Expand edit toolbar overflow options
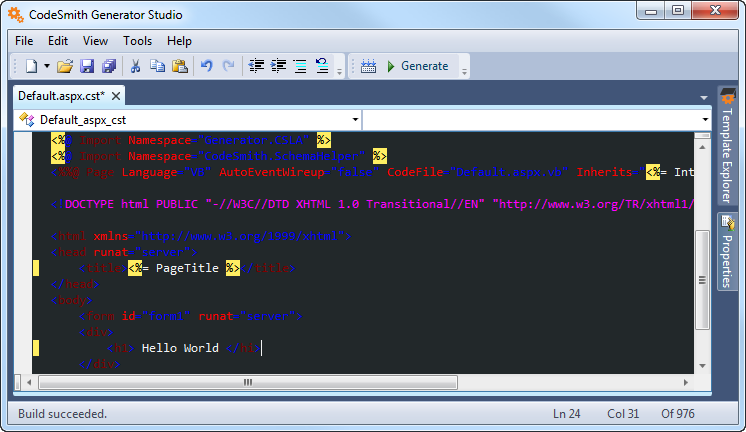This screenshot has width=746, height=432. pyautogui.click(x=339, y=71)
